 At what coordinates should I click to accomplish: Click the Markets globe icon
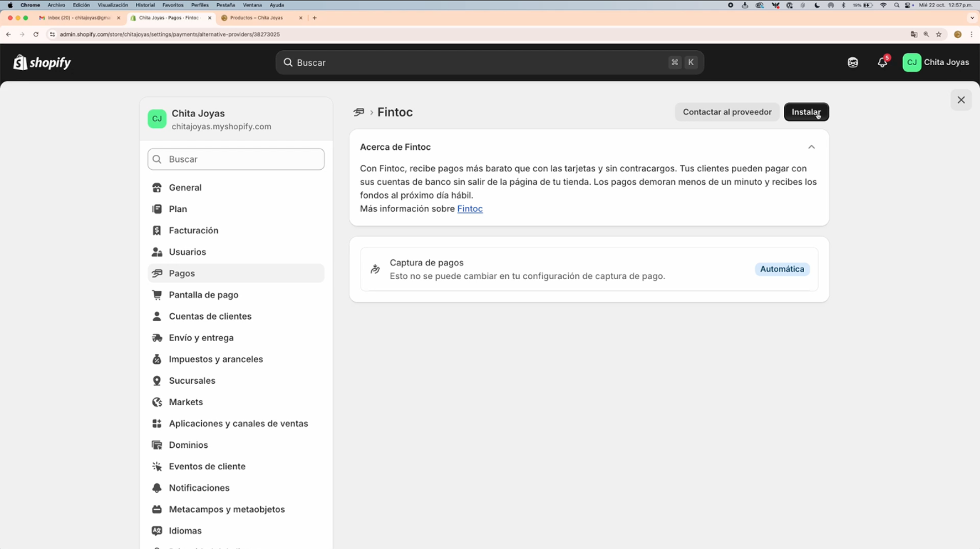pyautogui.click(x=157, y=402)
